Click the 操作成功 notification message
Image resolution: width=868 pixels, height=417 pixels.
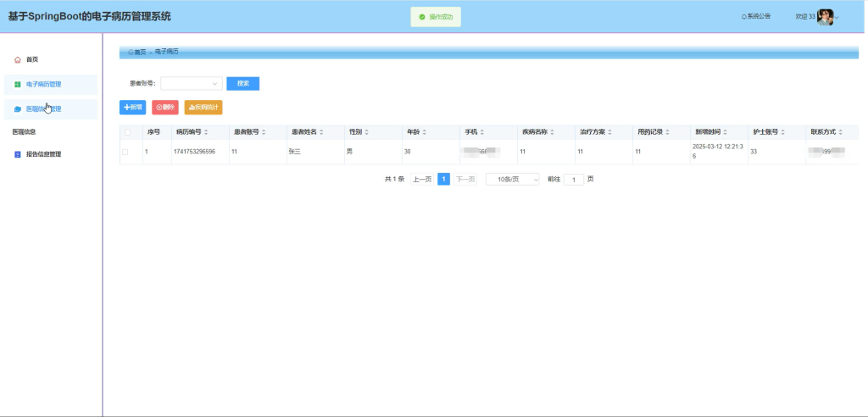click(x=436, y=17)
